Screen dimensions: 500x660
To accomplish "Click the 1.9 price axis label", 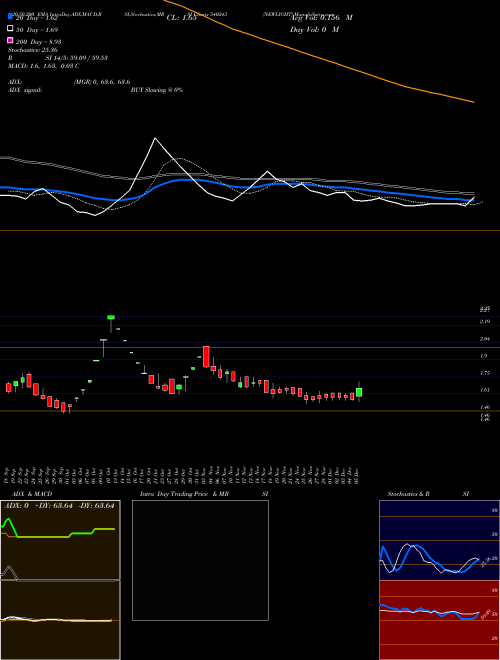I will (484, 356).
